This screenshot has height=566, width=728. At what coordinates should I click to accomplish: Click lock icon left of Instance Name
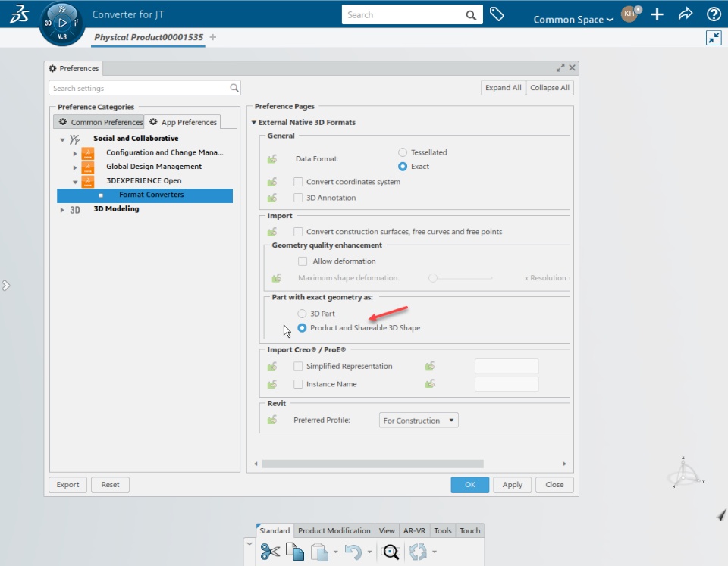pyautogui.click(x=272, y=384)
